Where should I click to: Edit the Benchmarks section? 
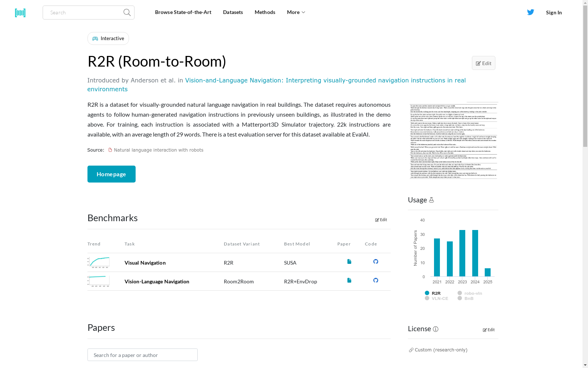pyautogui.click(x=381, y=220)
